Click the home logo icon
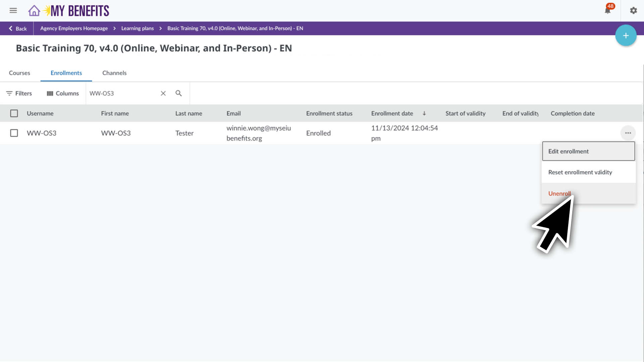 pyautogui.click(x=34, y=11)
